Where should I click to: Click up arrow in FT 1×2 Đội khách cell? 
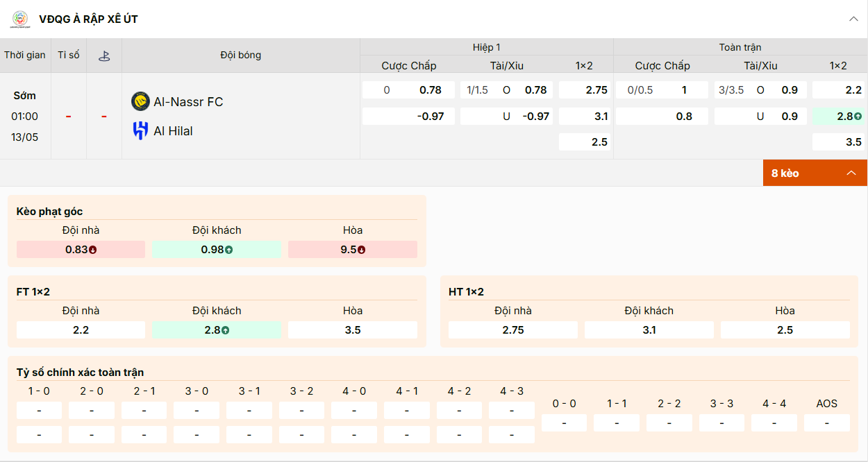coord(226,330)
